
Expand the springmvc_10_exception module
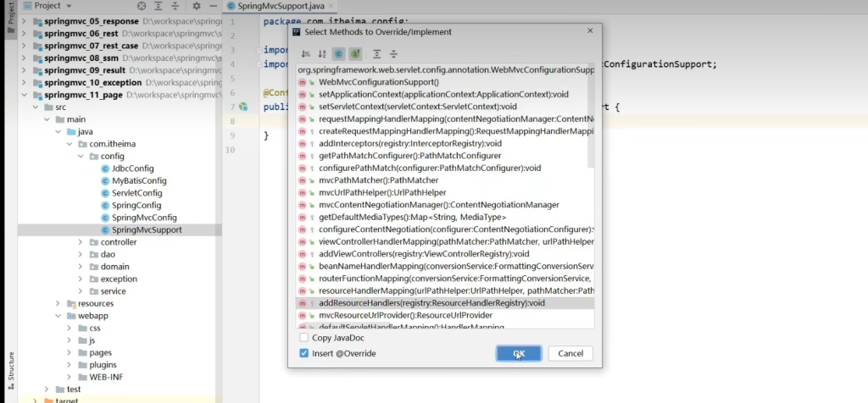[25, 83]
